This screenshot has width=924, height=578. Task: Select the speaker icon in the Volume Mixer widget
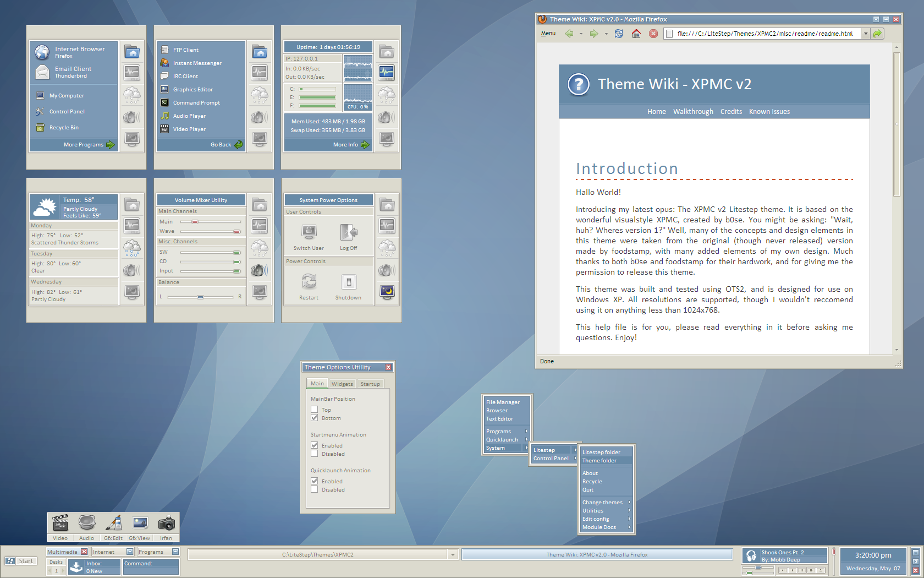pyautogui.click(x=260, y=270)
